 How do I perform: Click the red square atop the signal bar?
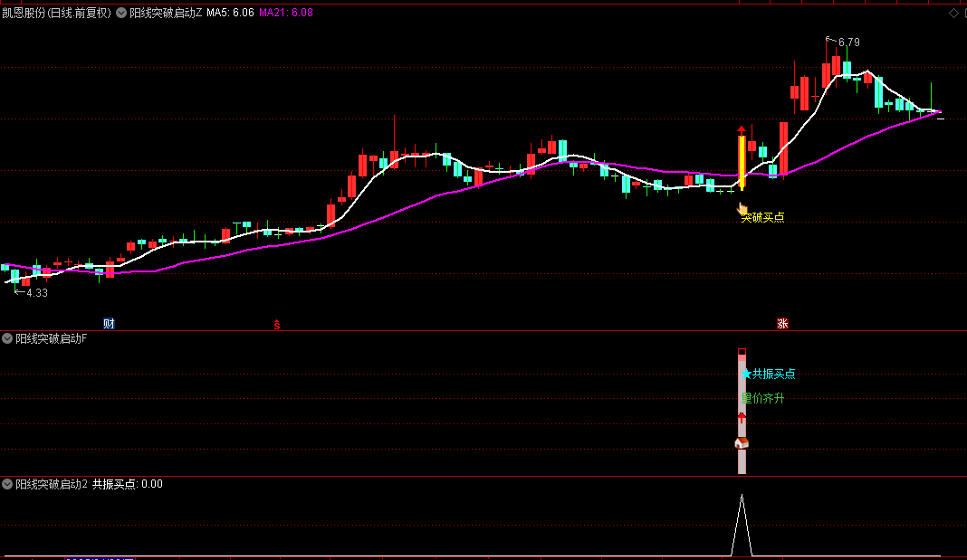742,353
